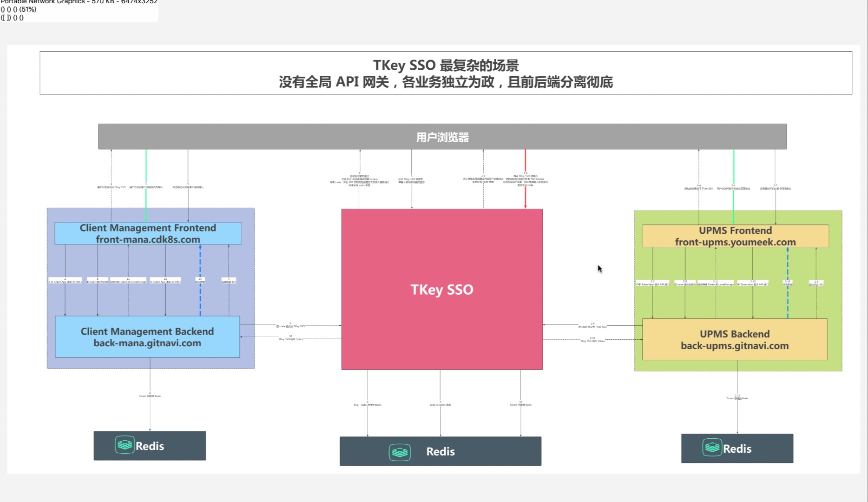Click the subtitle starting 没有全局 API 网关
Screen dimensions: 868x502
click(446, 82)
